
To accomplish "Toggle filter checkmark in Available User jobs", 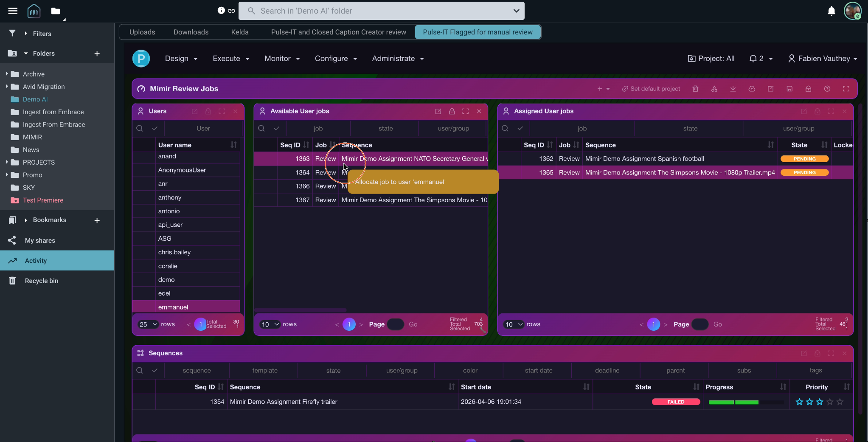I will (276, 128).
